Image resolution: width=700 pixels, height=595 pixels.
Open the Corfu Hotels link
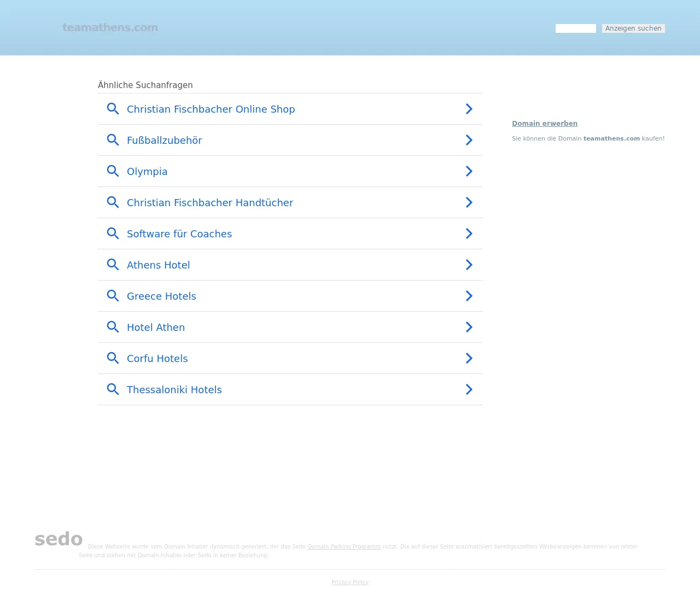tap(157, 359)
